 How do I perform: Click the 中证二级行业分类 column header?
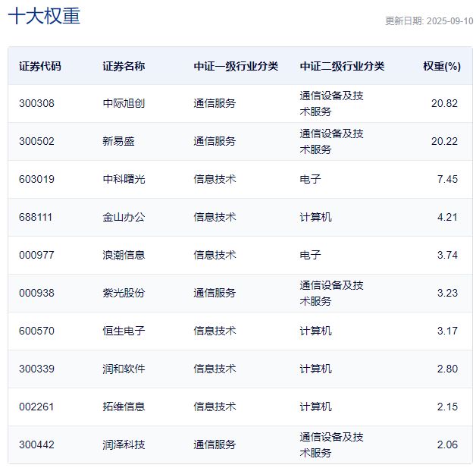342,66
